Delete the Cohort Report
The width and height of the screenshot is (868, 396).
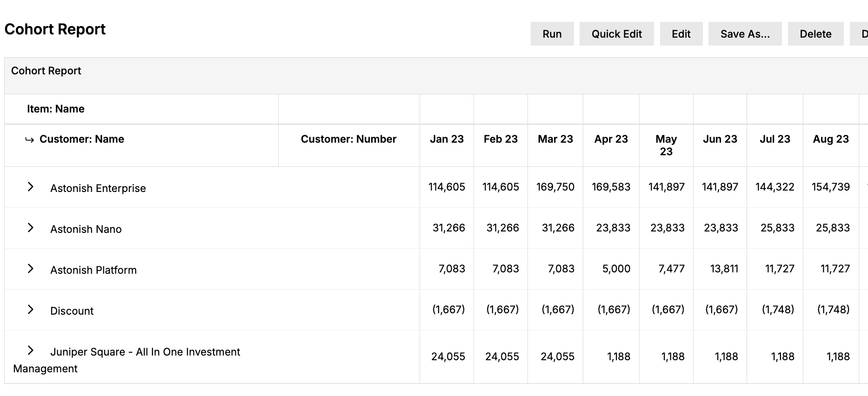tap(816, 34)
